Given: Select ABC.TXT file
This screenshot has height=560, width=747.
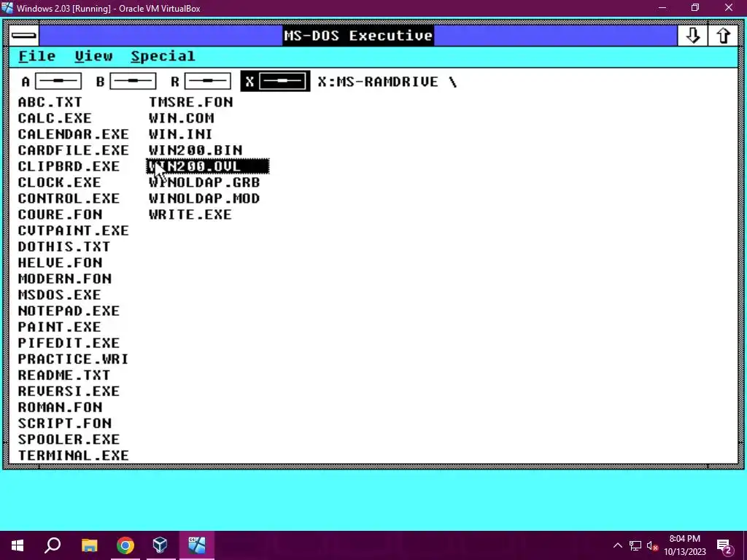Looking at the screenshot, I should point(50,102).
